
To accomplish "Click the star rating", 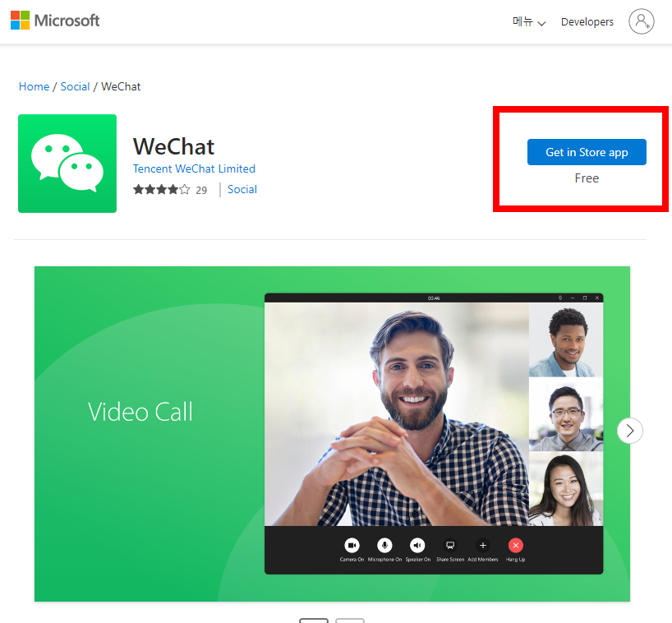I will pyautogui.click(x=161, y=190).
